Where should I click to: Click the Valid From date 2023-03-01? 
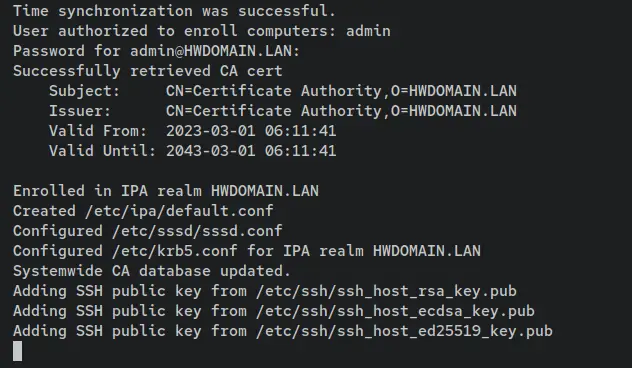click(x=211, y=131)
